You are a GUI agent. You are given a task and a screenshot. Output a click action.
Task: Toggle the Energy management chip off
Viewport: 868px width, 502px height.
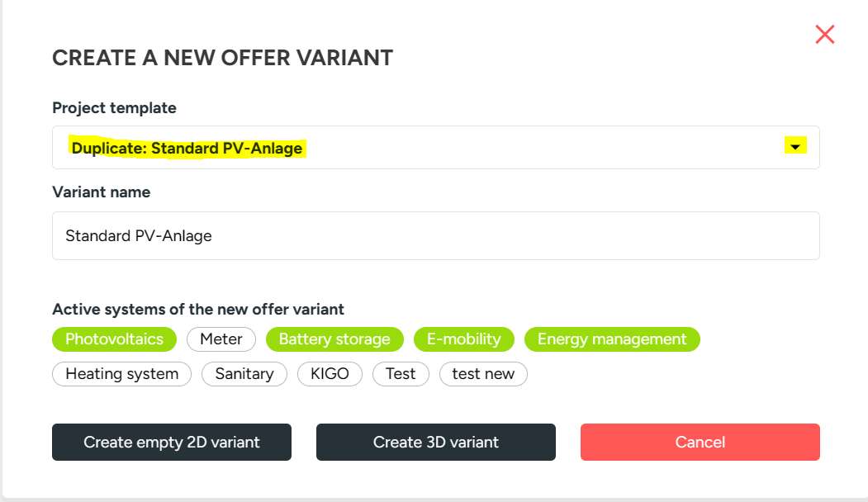(x=611, y=339)
